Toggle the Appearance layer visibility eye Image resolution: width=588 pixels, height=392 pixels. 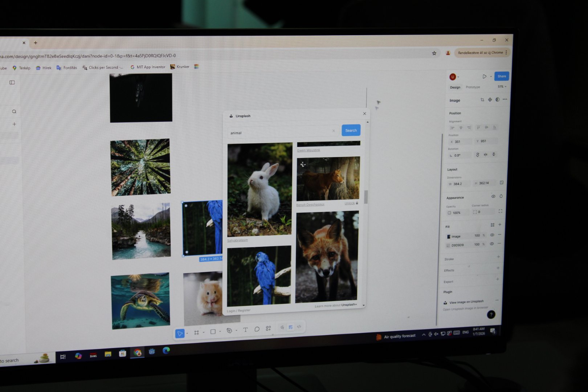point(493,196)
